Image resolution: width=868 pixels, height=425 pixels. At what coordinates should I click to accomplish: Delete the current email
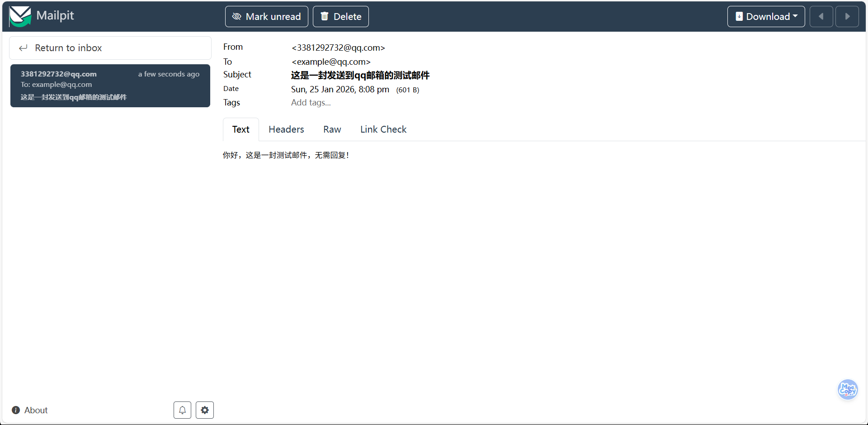coord(340,17)
